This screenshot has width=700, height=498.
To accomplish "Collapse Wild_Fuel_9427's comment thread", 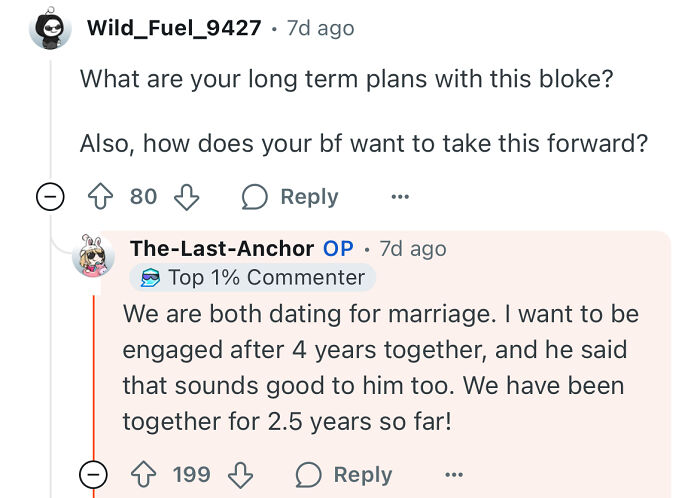I will (x=47, y=197).
